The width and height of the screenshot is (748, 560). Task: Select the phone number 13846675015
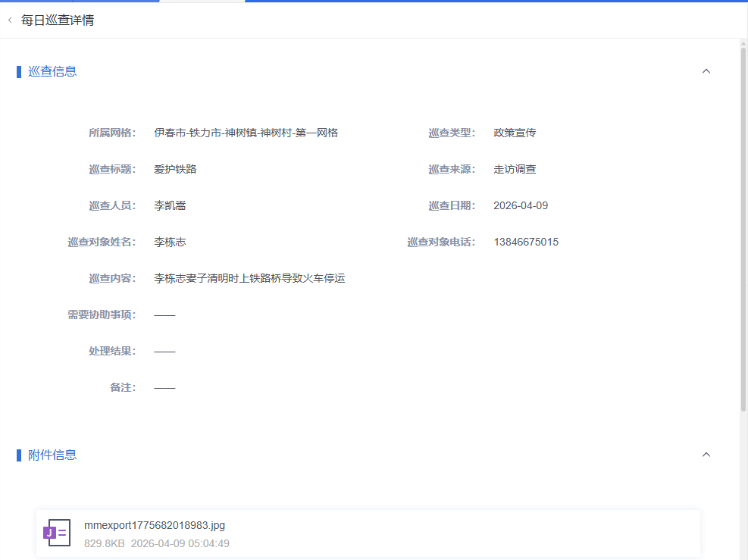[x=525, y=242]
